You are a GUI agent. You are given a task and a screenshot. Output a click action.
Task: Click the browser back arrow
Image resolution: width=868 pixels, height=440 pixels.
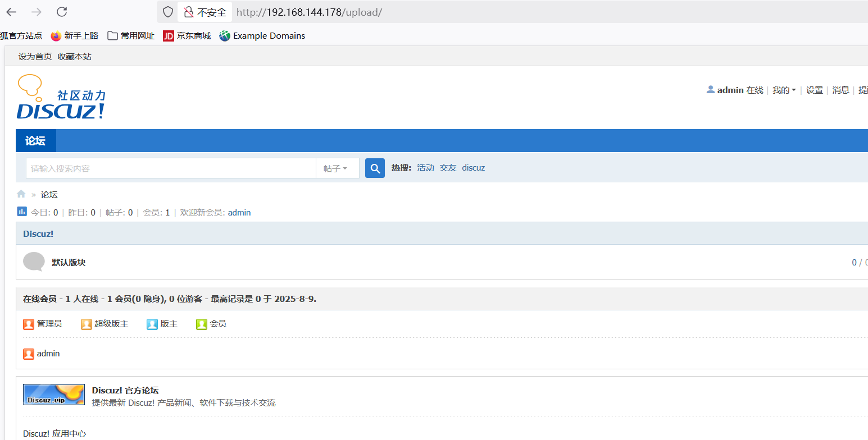[11, 12]
